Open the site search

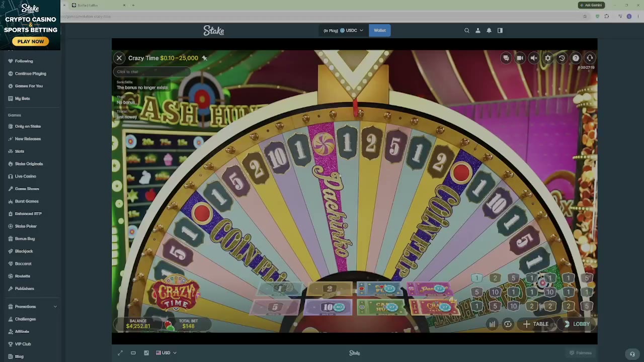point(467,31)
